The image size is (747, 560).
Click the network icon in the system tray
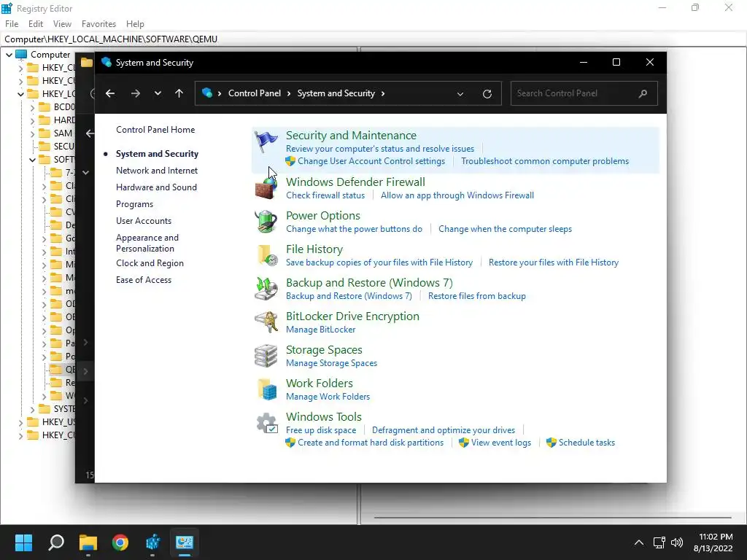point(659,542)
